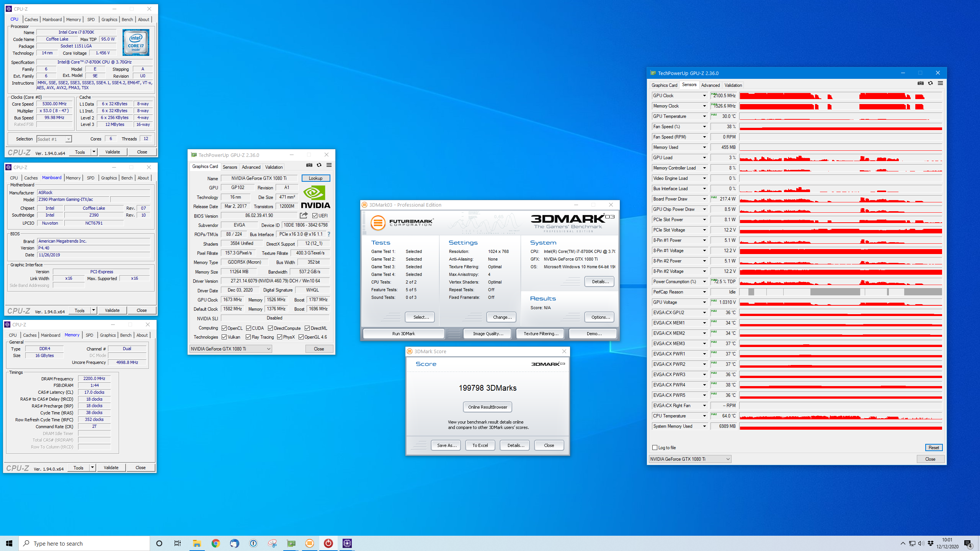Open File Explorer from the taskbar

(197, 543)
